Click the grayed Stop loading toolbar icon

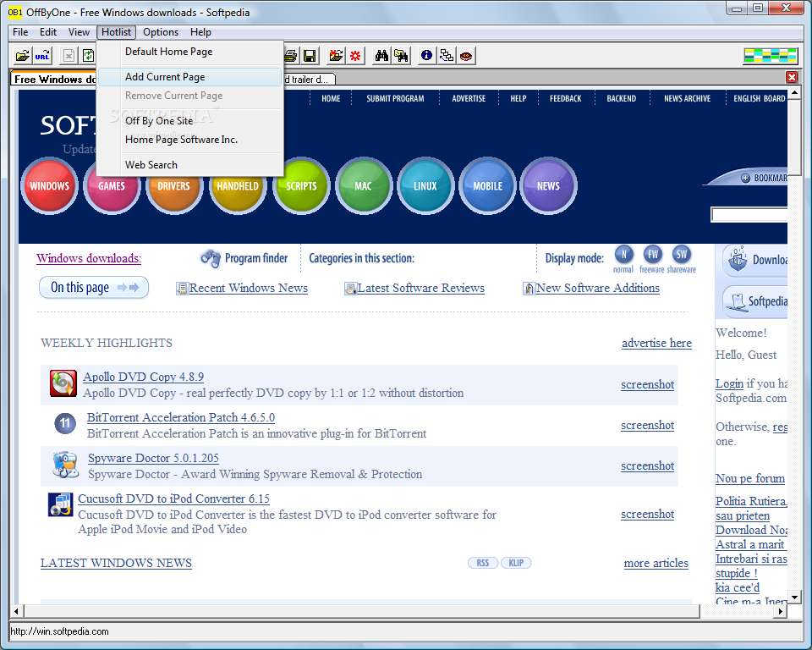(69, 56)
